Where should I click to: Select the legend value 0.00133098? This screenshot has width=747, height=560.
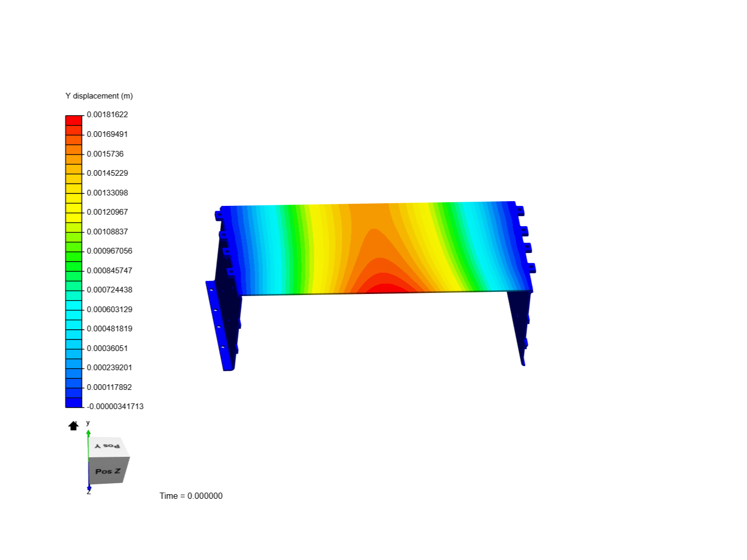[x=107, y=192]
